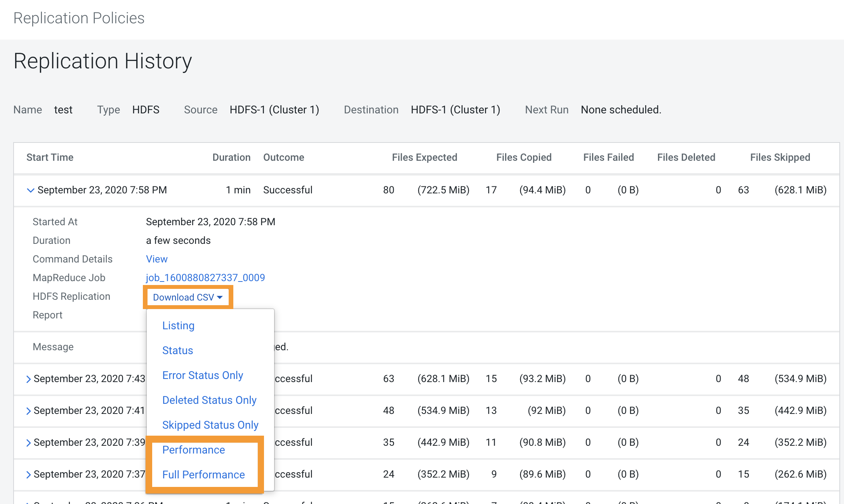Select Listing from CSV menu

178,325
